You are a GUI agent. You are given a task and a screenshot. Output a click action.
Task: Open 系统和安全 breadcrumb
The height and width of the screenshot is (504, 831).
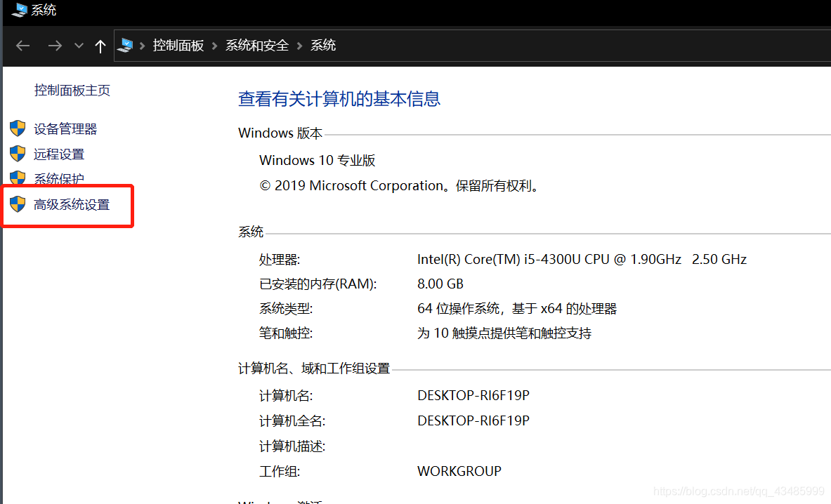(x=257, y=46)
